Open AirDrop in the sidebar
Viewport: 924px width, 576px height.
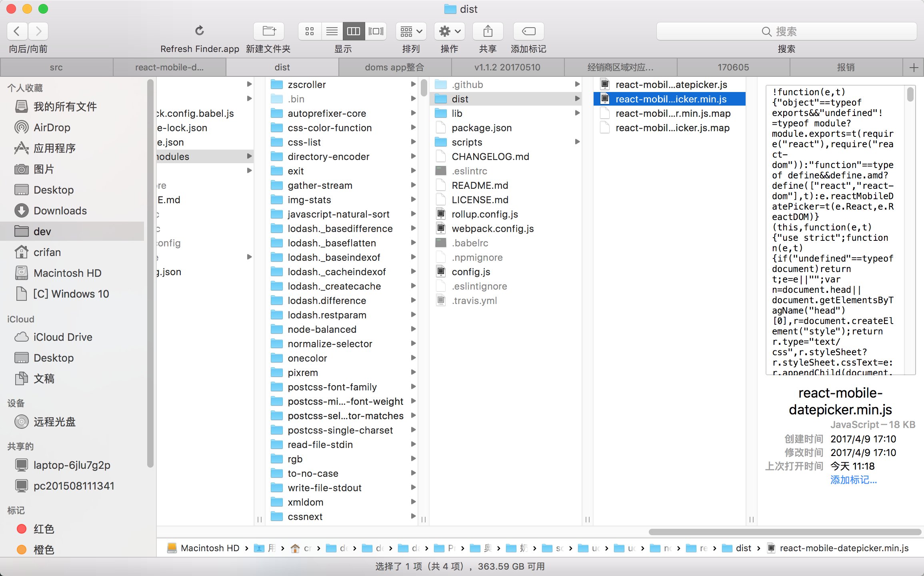52,128
